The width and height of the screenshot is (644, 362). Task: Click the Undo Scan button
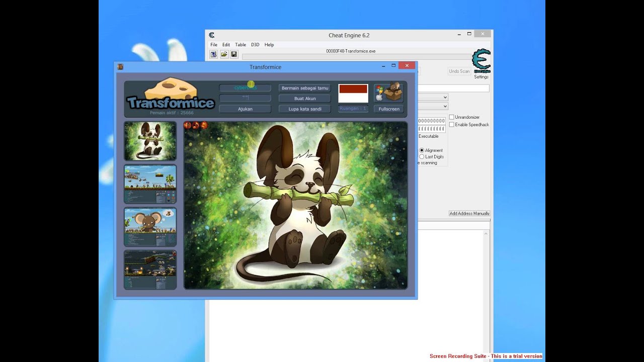(x=459, y=71)
